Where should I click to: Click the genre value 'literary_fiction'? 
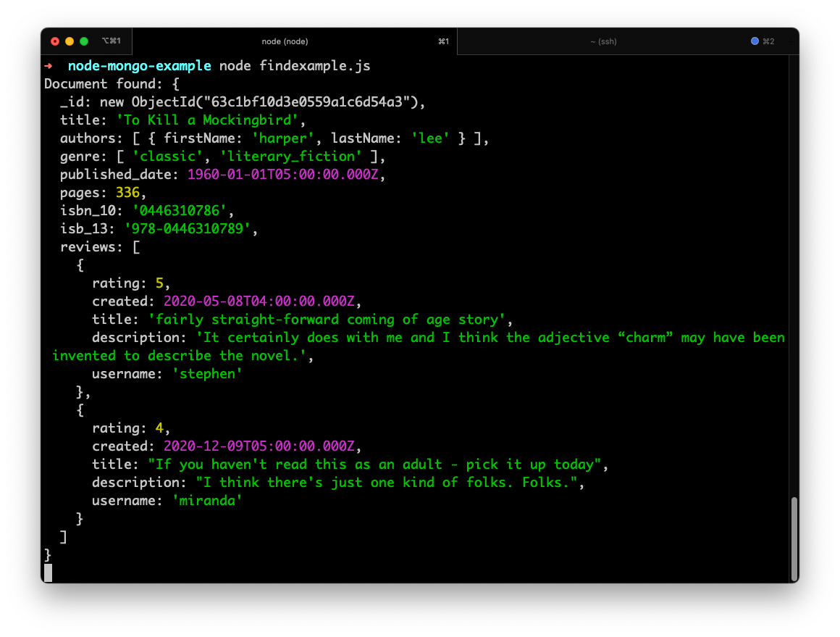pos(291,157)
